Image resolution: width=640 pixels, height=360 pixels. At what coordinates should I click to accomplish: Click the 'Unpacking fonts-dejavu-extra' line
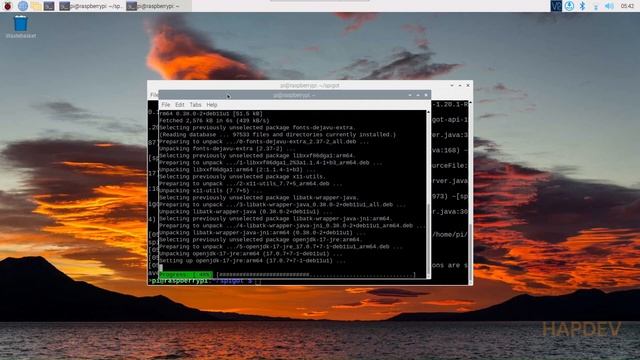[x=227, y=149]
